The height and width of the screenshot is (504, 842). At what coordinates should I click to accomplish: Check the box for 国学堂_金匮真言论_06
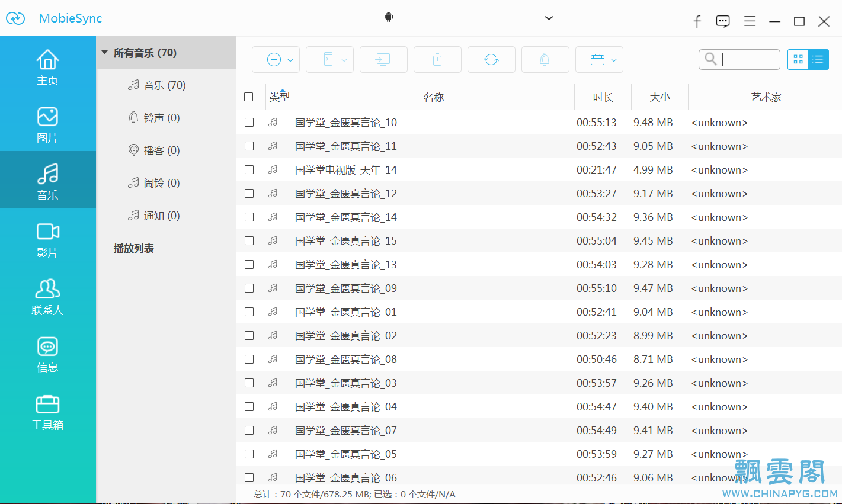tap(249, 477)
